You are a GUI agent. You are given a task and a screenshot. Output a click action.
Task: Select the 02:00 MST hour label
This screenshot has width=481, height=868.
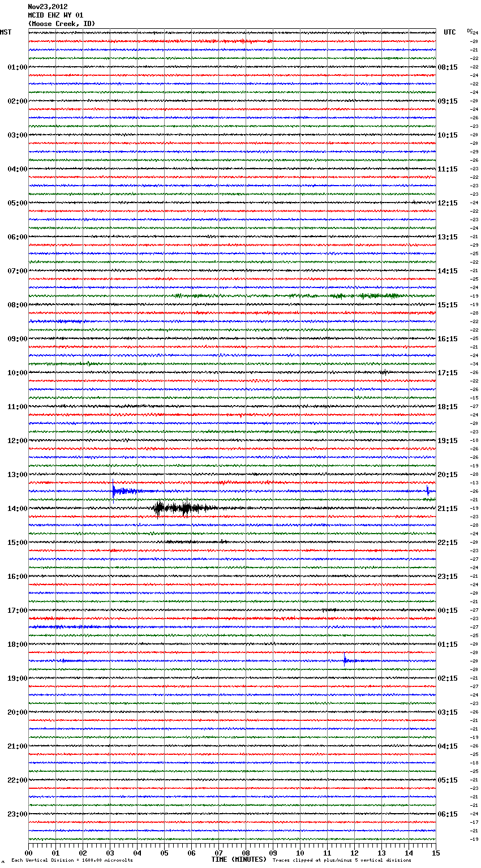[x=18, y=101]
